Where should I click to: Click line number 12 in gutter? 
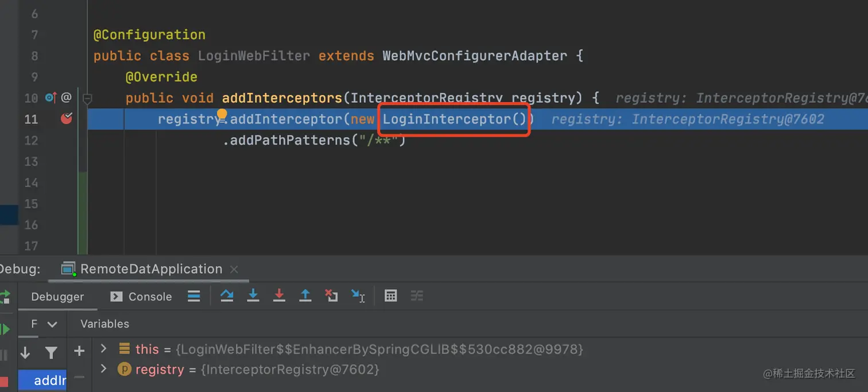click(x=31, y=140)
